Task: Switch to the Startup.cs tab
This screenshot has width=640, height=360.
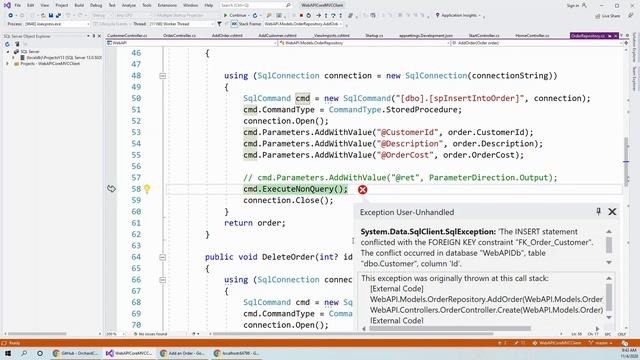Action: pyautogui.click(x=374, y=36)
